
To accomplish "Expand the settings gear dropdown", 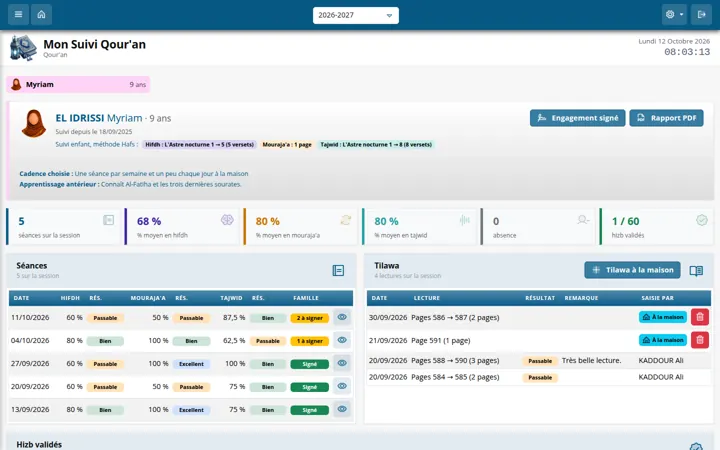I will point(674,15).
